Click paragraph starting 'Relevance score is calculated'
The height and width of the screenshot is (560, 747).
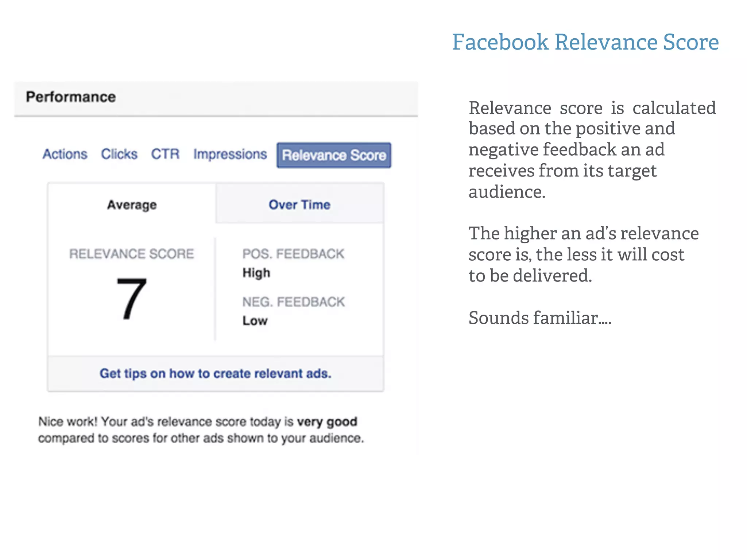[x=592, y=149]
